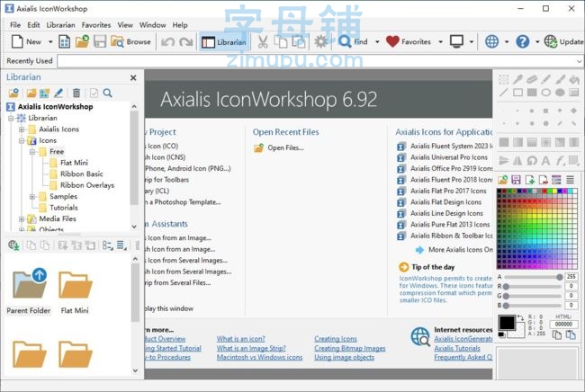Select Ribbon Overlays in the tree

point(87,185)
